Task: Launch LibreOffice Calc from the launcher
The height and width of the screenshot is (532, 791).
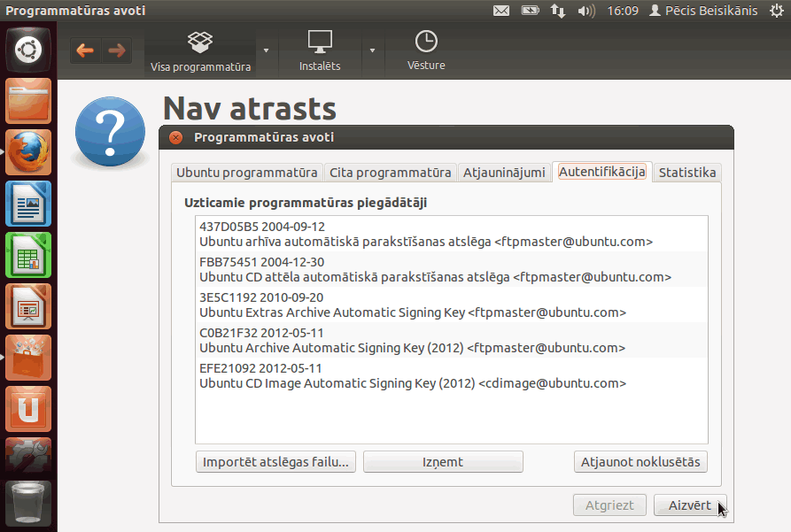Action: 28,255
